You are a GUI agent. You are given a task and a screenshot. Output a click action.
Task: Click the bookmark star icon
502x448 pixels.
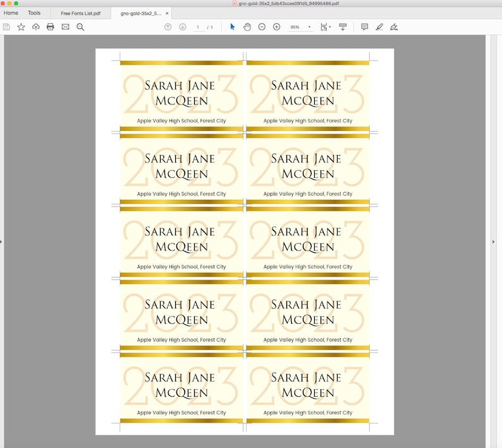(x=21, y=27)
